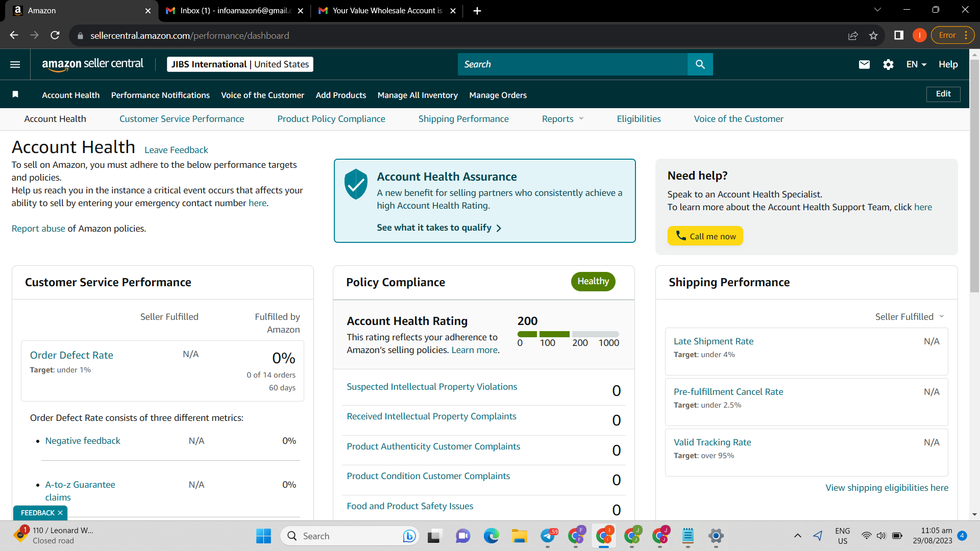Screen dimensions: 980x551
Task: Dismiss the FEEDBACK tab with its X
Action: pyautogui.click(x=60, y=513)
